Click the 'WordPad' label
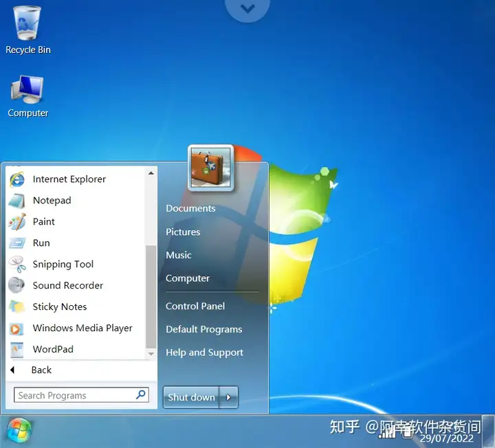This screenshot has height=448, width=495. (53, 349)
